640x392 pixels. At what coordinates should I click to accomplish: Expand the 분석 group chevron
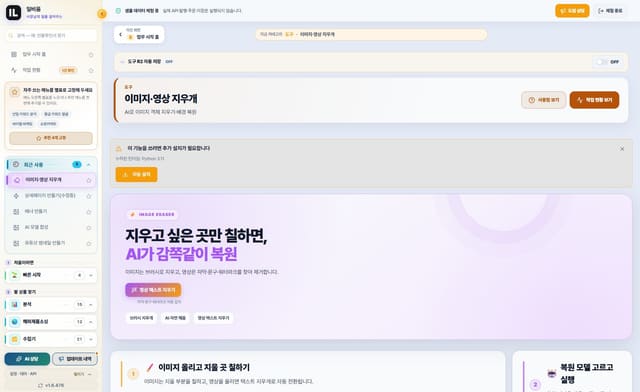click(91, 305)
